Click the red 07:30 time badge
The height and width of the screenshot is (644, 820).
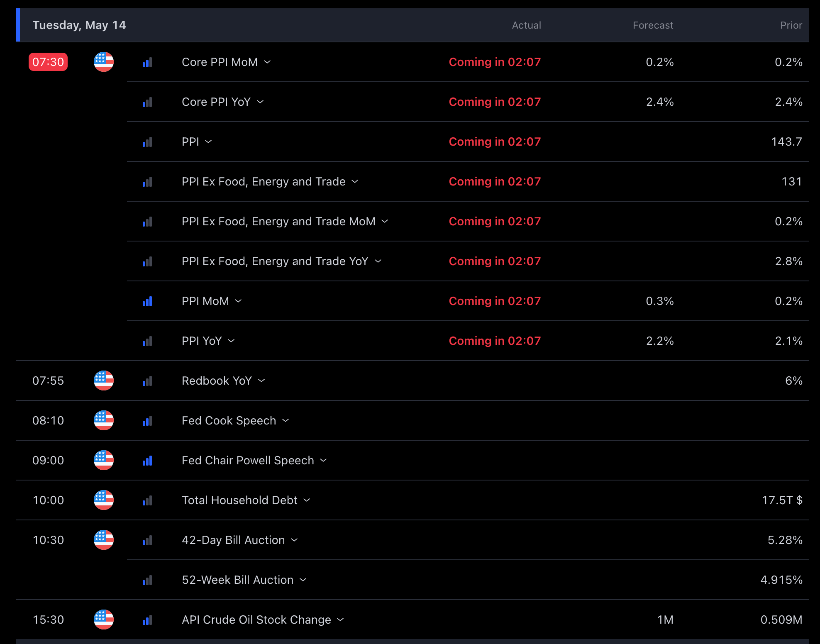(x=48, y=62)
